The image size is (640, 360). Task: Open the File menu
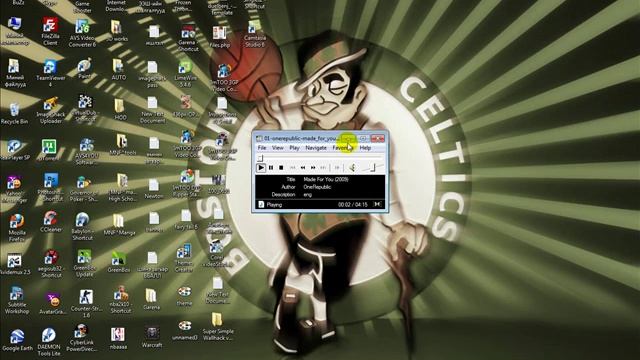coord(262,148)
